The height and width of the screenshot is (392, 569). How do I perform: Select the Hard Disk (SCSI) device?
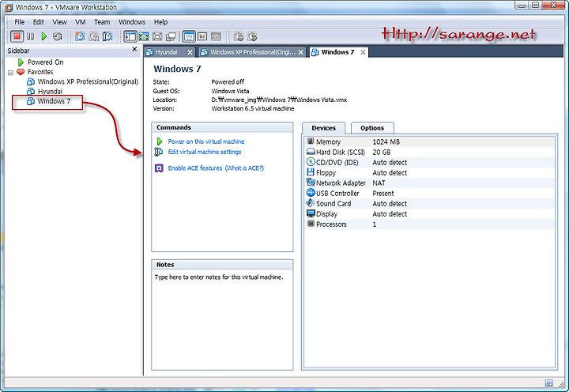click(x=430, y=152)
